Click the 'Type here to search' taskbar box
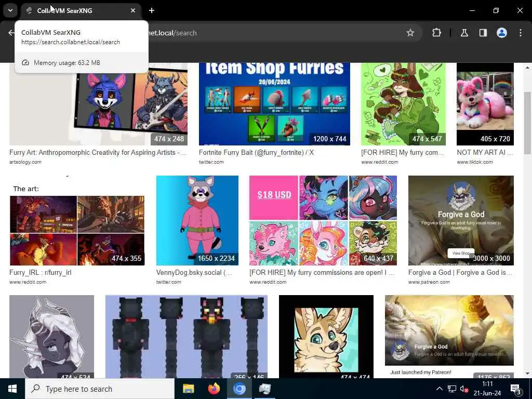The image size is (532, 399). pyautogui.click(x=100, y=389)
